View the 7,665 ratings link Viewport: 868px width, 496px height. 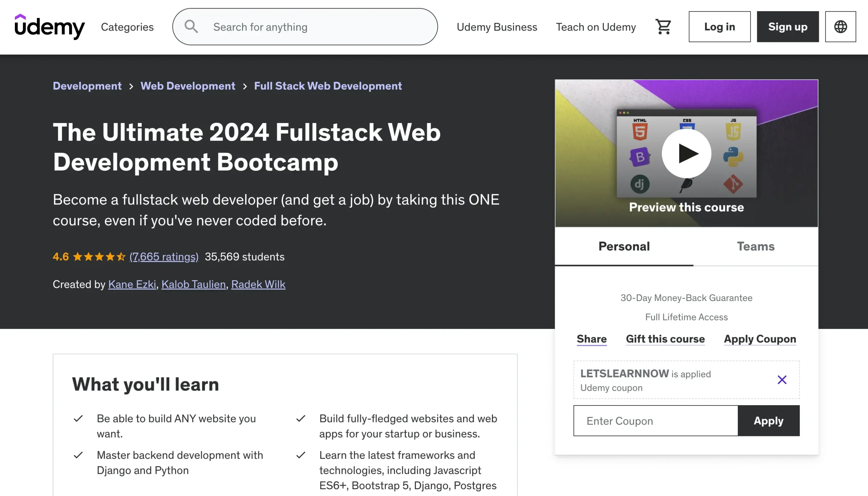coord(164,257)
